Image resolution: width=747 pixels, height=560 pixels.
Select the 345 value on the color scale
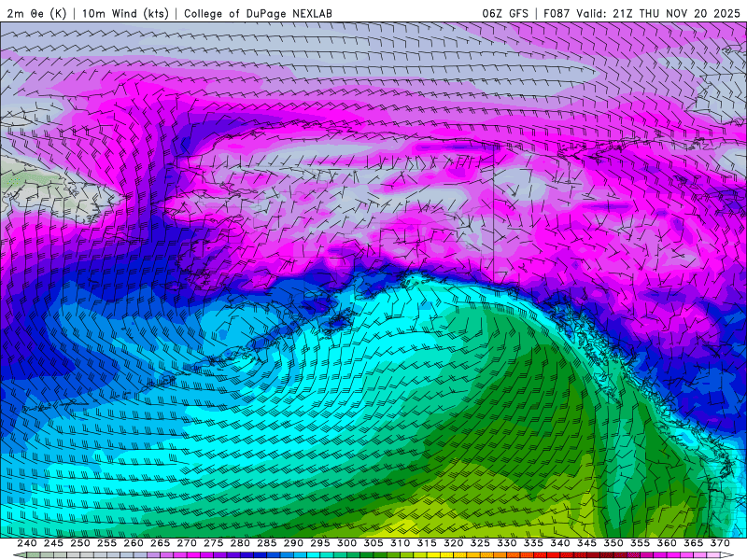tap(587, 543)
